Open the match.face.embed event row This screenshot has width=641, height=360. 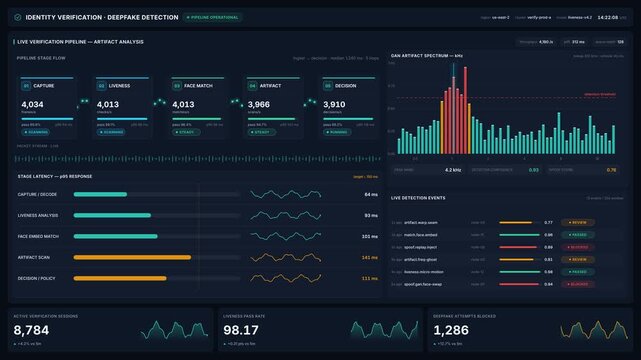507,235
